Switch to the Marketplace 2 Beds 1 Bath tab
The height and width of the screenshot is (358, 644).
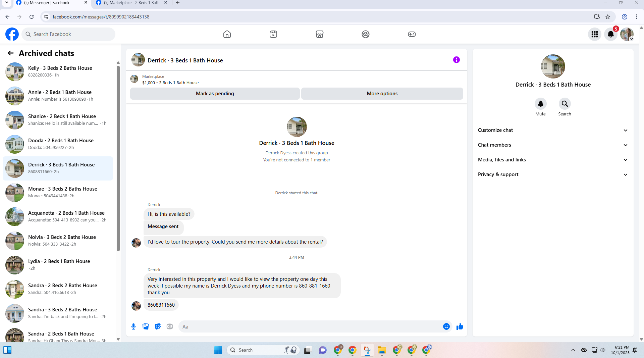coord(131,3)
